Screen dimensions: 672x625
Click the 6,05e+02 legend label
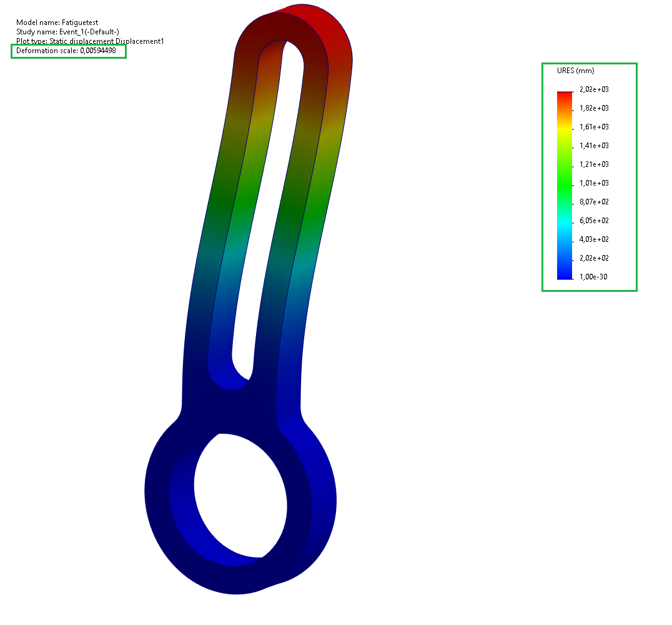[594, 221]
